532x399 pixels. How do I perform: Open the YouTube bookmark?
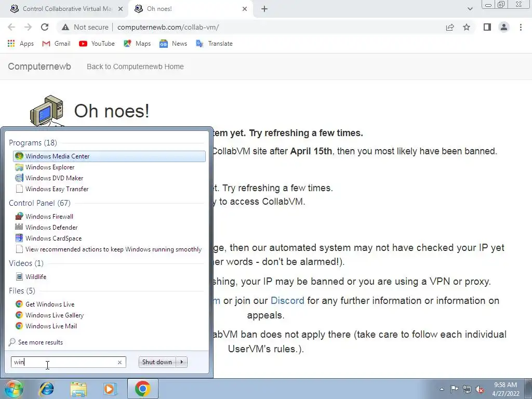pos(97,44)
